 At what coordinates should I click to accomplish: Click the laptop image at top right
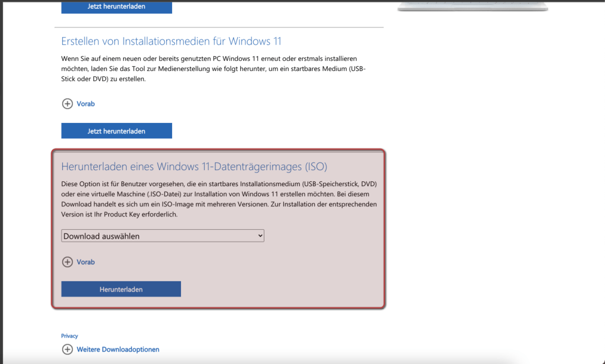tap(472, 6)
